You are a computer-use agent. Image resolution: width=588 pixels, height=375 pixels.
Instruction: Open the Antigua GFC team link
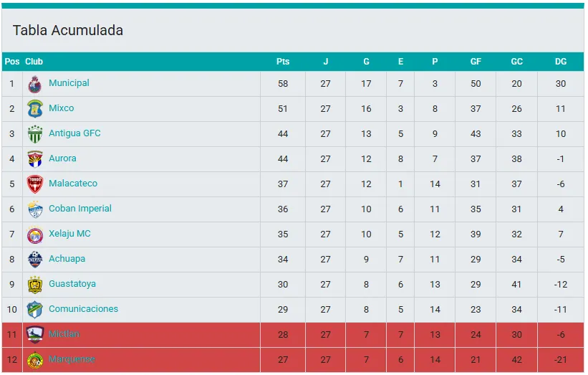pyautogui.click(x=74, y=133)
